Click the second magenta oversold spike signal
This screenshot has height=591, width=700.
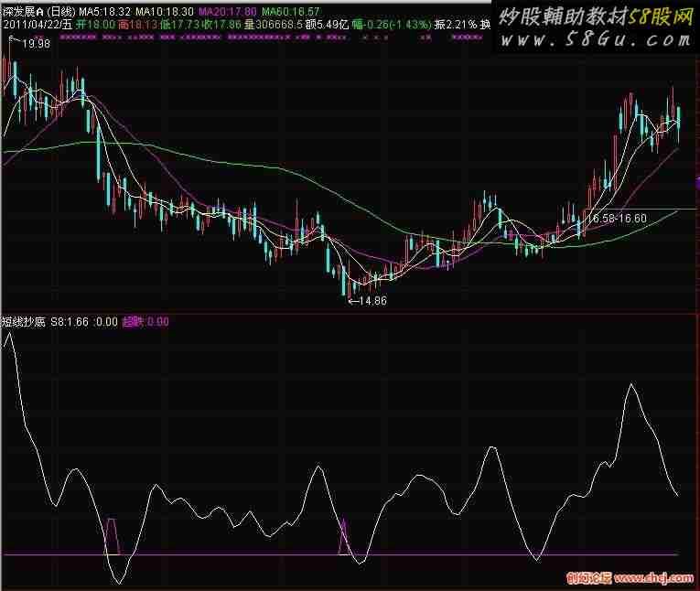tap(344, 533)
